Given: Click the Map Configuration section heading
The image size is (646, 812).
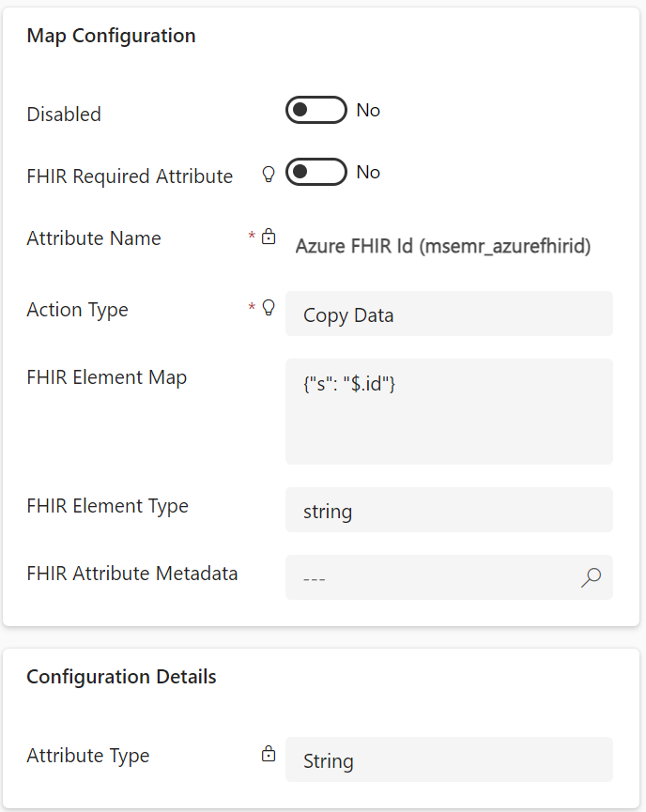Looking at the screenshot, I should click(x=112, y=36).
